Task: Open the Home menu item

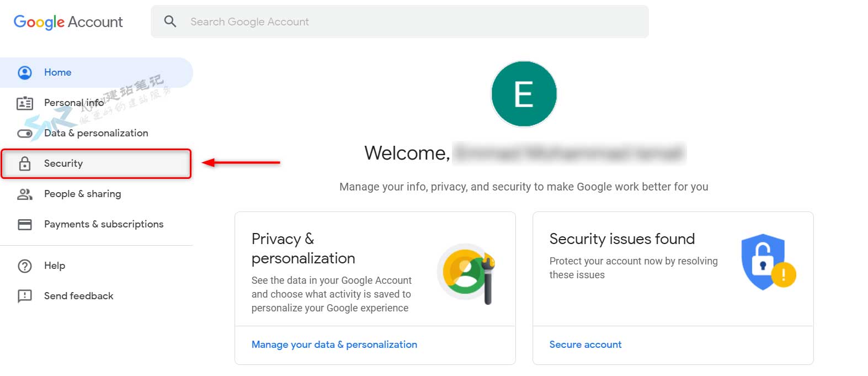Action: pos(97,72)
